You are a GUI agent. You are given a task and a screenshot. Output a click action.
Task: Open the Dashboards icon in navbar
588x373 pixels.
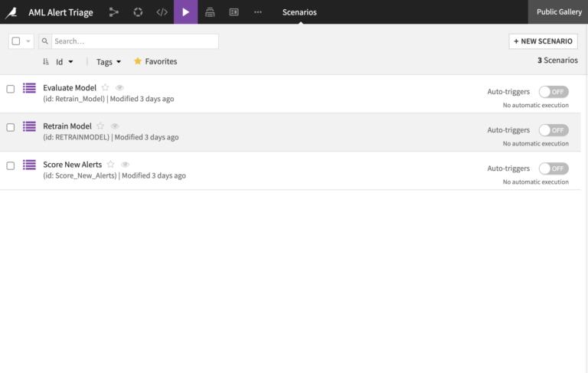click(x=210, y=12)
